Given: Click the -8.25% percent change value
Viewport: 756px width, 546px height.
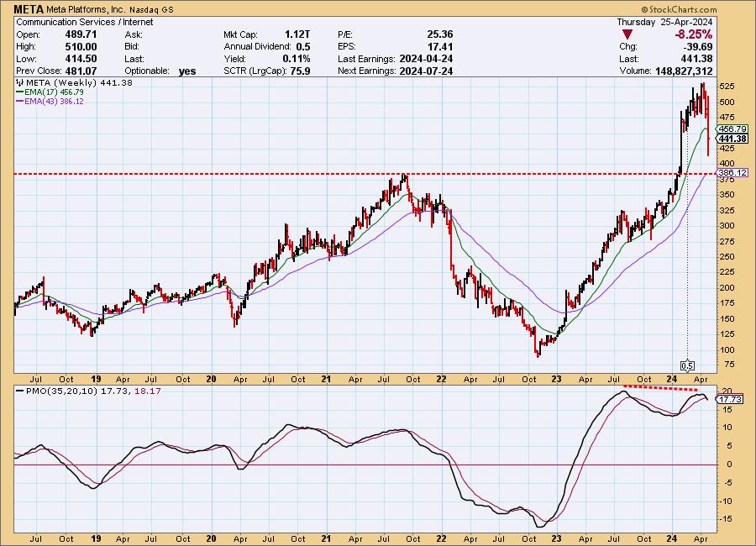Looking at the screenshot, I should click(692, 34).
